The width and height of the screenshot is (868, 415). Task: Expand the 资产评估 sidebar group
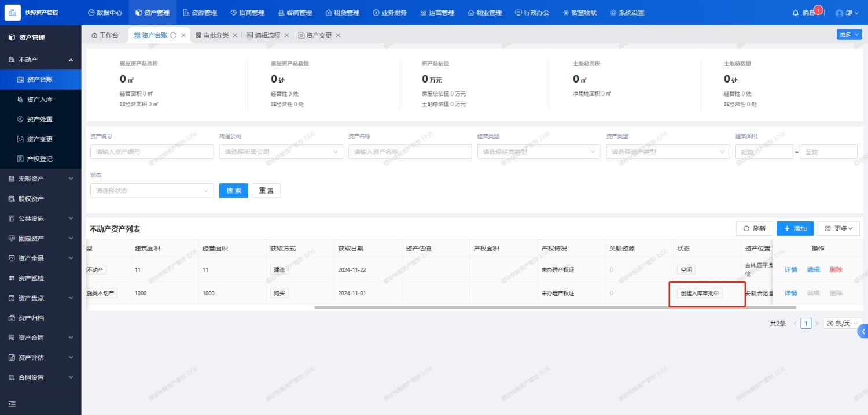point(41,357)
